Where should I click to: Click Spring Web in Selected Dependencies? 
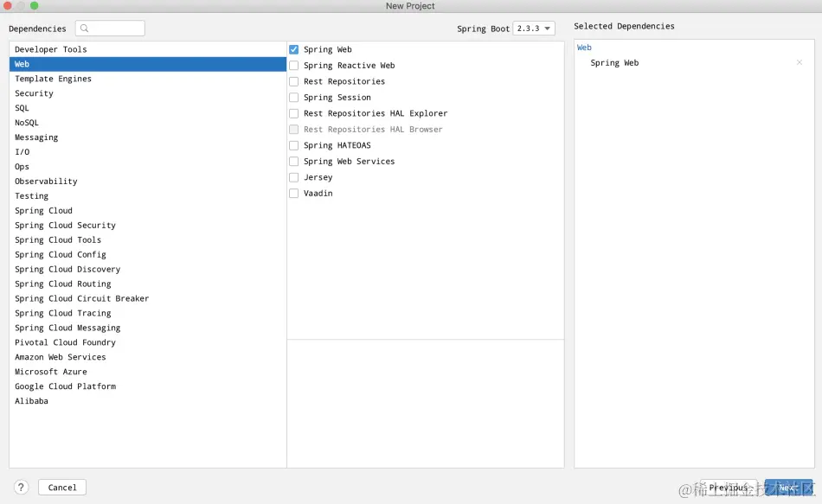(x=614, y=63)
